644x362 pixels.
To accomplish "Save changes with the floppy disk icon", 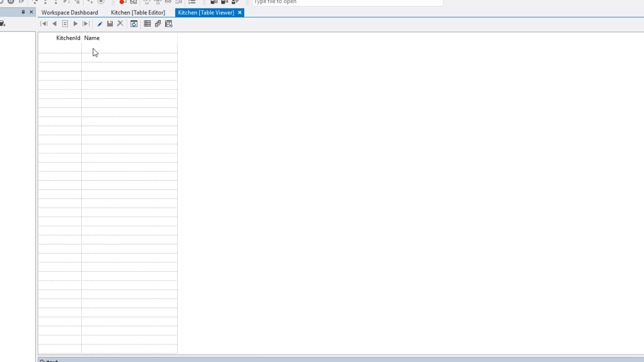I will pyautogui.click(x=110, y=24).
